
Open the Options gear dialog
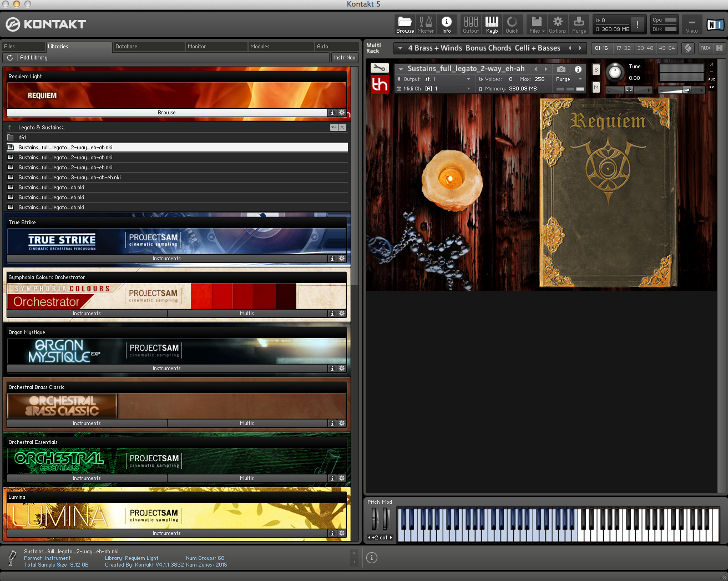[558, 24]
